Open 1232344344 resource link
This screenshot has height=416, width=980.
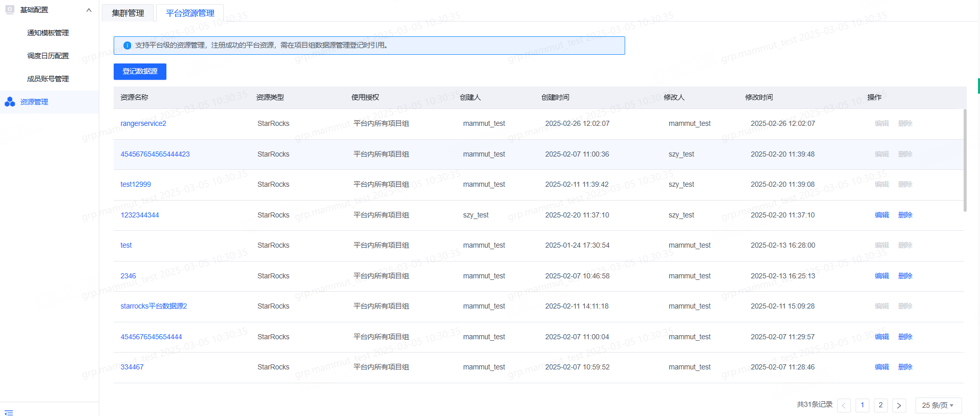[140, 215]
